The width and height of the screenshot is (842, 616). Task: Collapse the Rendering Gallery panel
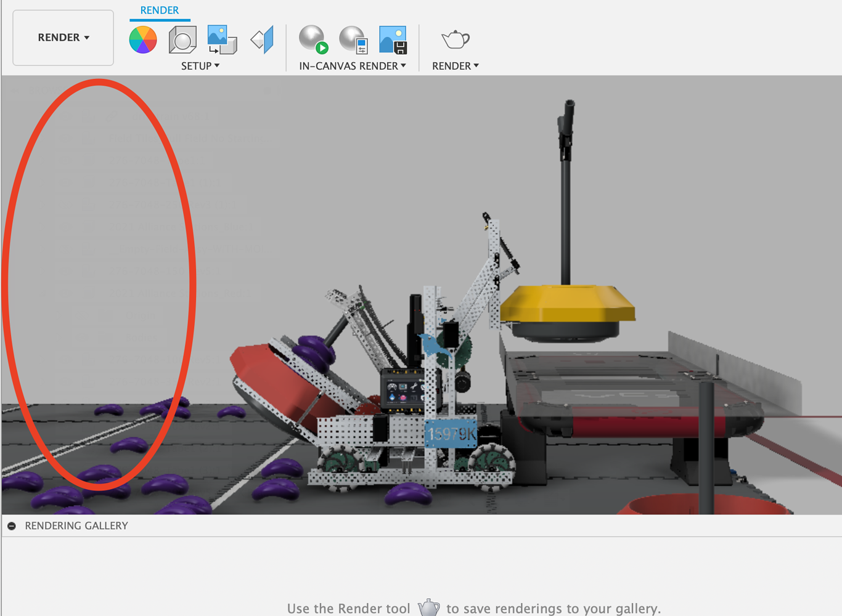click(12, 526)
